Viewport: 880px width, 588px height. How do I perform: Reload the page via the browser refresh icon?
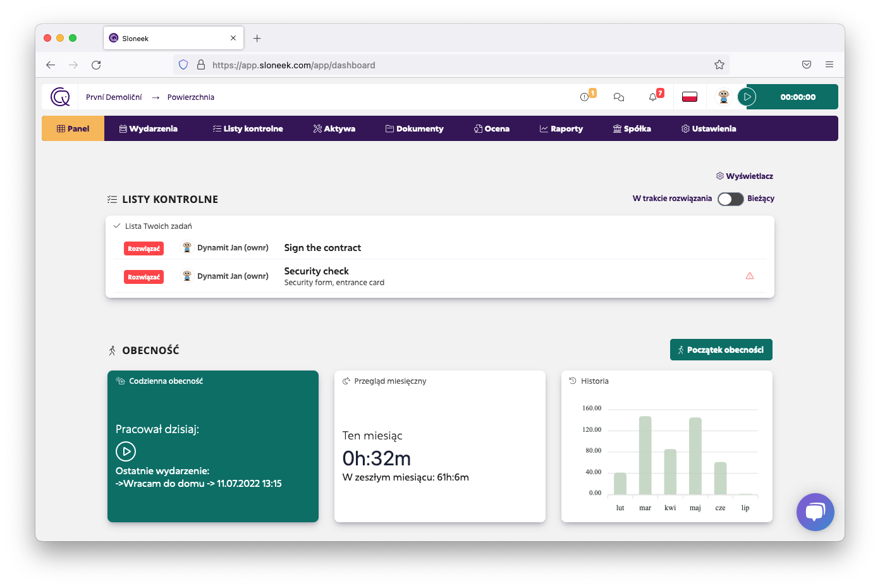click(96, 64)
